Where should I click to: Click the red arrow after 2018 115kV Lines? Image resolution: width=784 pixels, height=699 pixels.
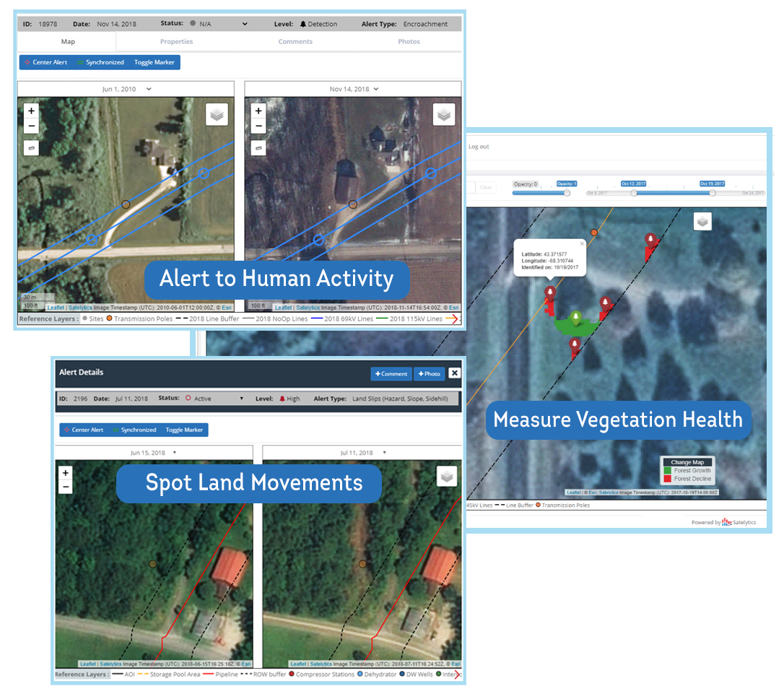click(451, 319)
